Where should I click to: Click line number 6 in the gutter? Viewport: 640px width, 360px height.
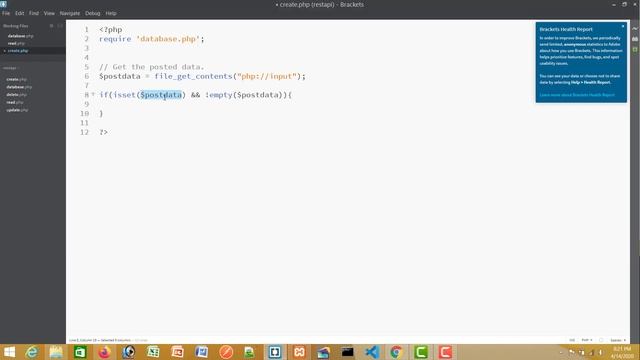87,76
